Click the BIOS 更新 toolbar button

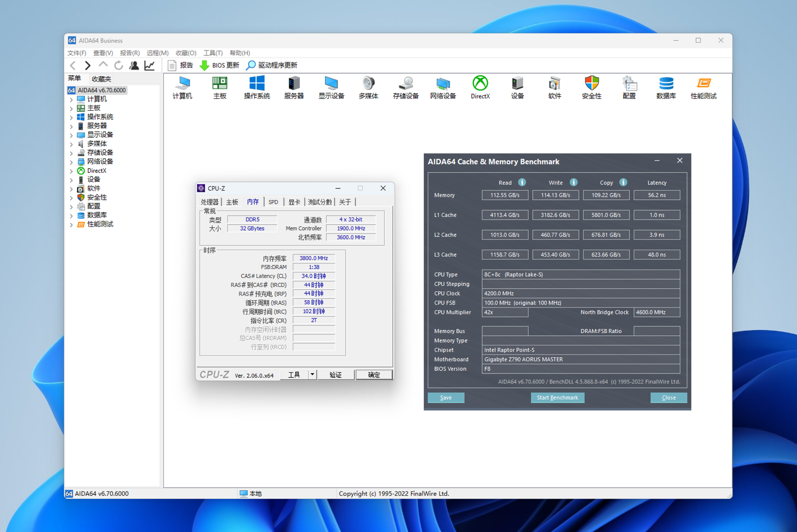(x=219, y=65)
